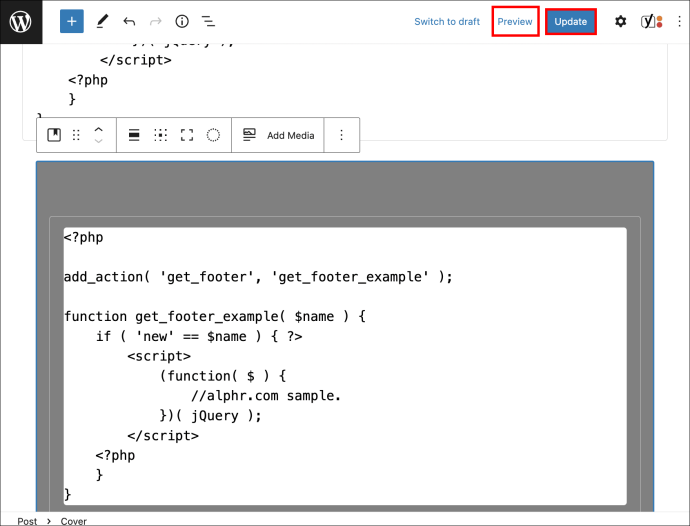Click the Preview button
The width and height of the screenshot is (690, 526).
coord(515,22)
